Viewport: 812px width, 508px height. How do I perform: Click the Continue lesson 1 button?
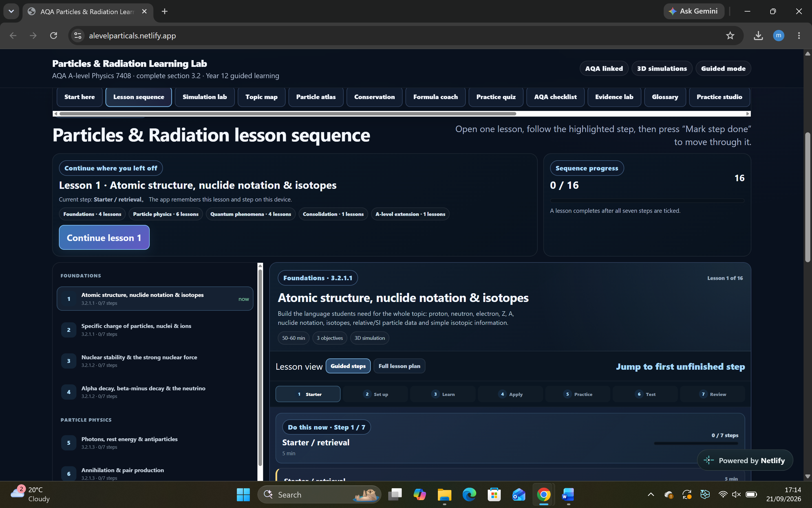(104, 237)
